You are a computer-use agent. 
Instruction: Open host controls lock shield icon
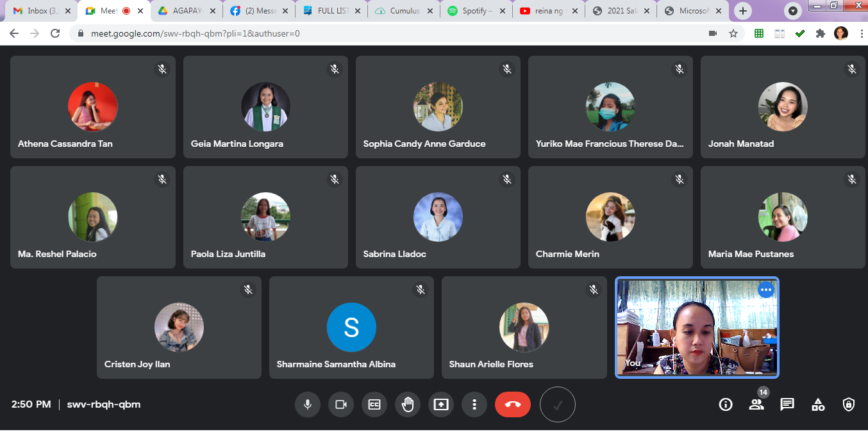(849, 404)
